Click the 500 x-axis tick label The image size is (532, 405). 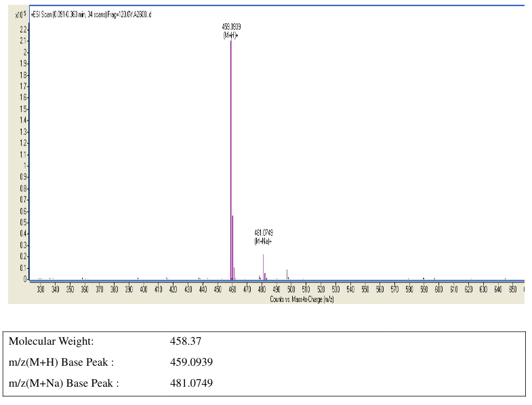pyautogui.click(x=291, y=289)
